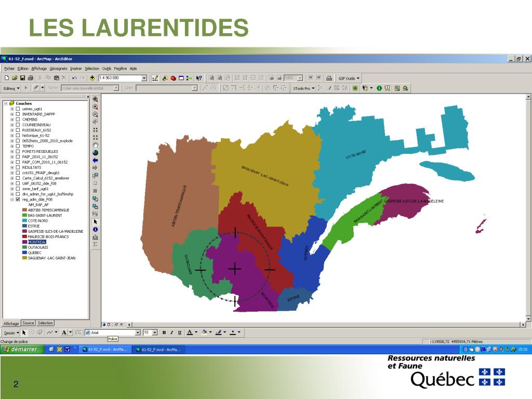Open the Fichier menu
This screenshot has height=399, width=532.
[x=9, y=69]
